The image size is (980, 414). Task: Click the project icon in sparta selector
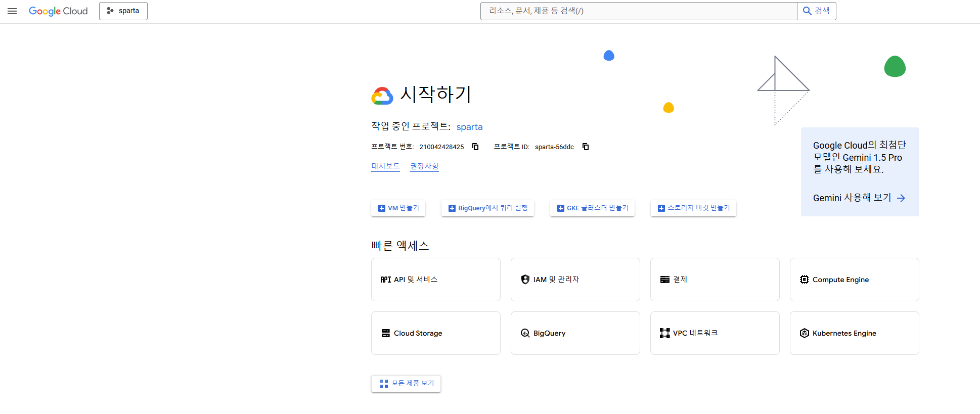tap(110, 11)
